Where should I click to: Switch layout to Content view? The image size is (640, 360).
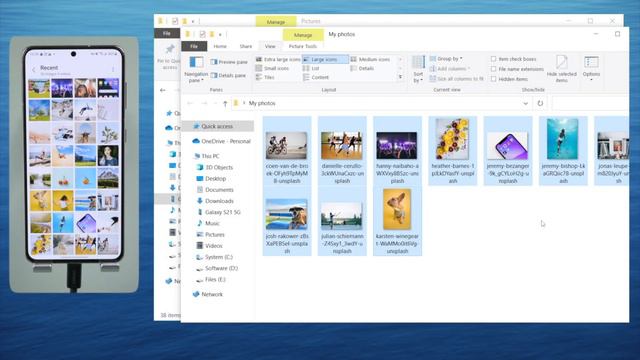pyautogui.click(x=316, y=78)
